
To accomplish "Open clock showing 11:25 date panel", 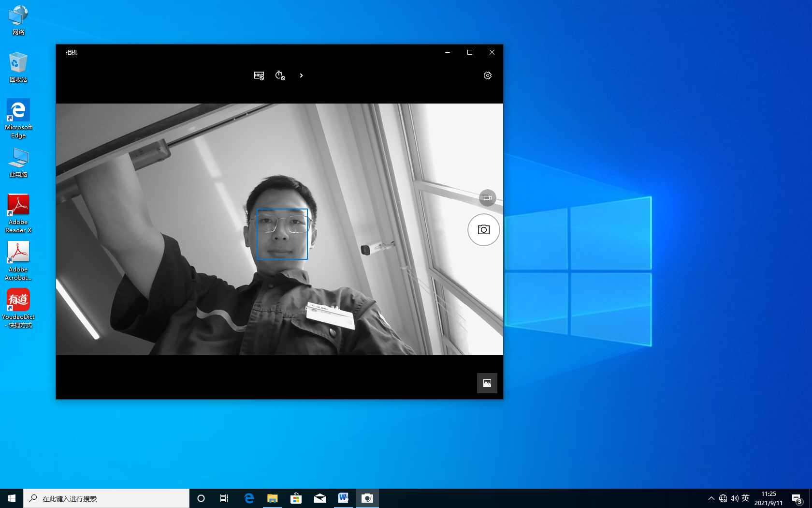I will [768, 498].
